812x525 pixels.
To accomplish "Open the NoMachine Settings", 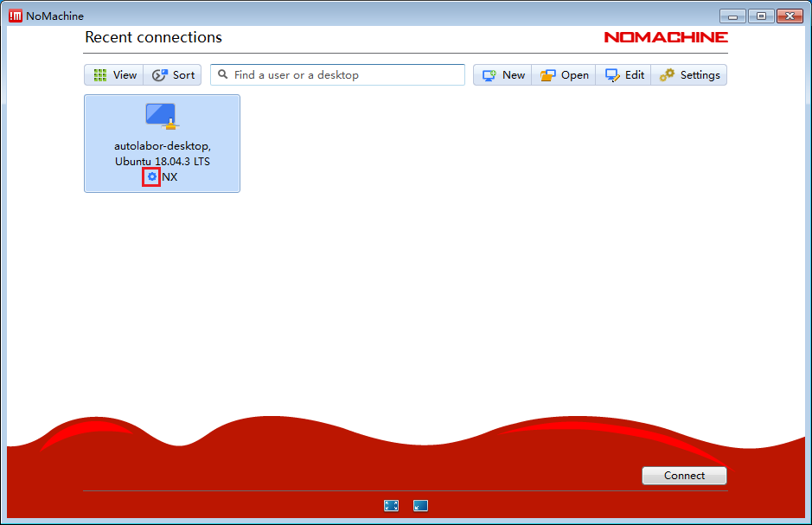I will point(689,75).
